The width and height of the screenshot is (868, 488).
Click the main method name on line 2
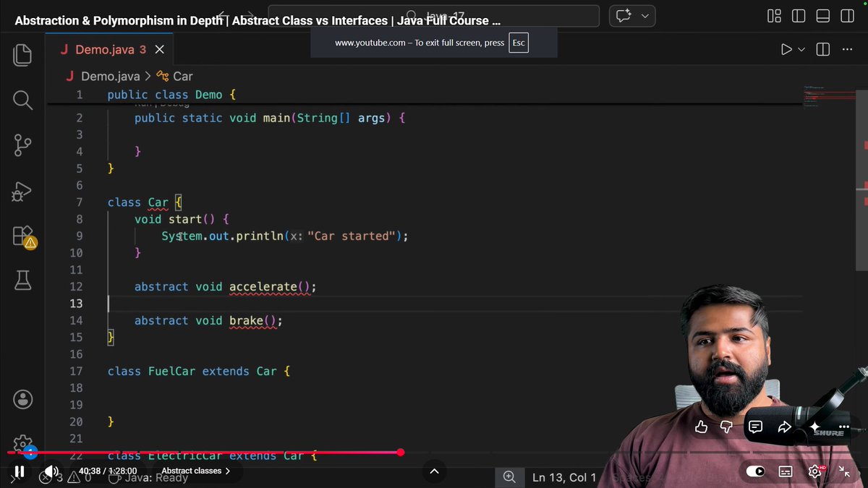276,117
